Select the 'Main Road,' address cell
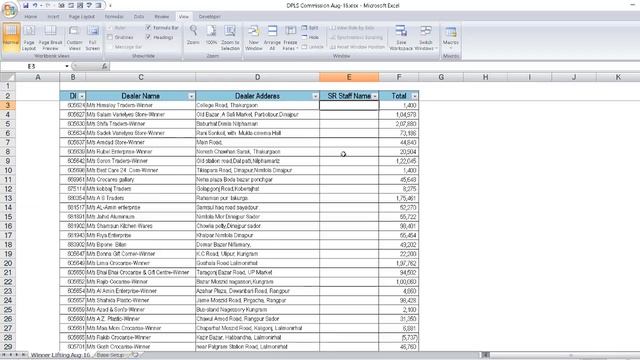Screen dimensions: 640x360 coord(258,142)
